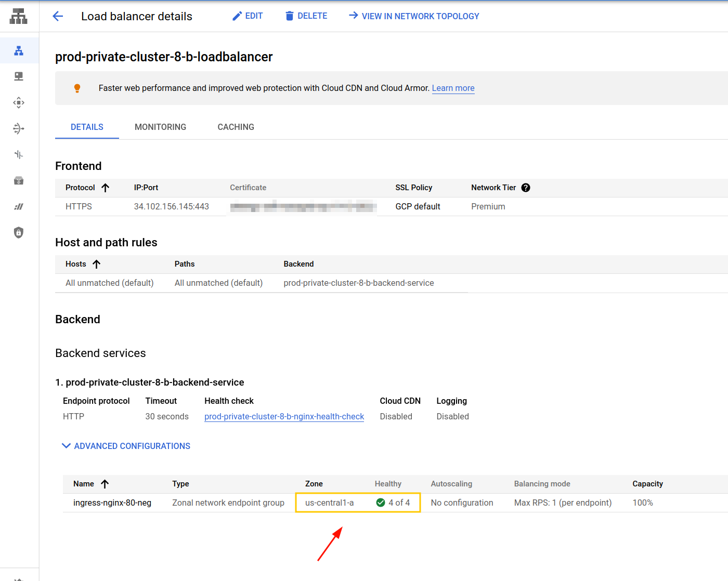Open prod-private-cluster-8-b-nginx-health-check link
The image size is (728, 581).
point(284,416)
